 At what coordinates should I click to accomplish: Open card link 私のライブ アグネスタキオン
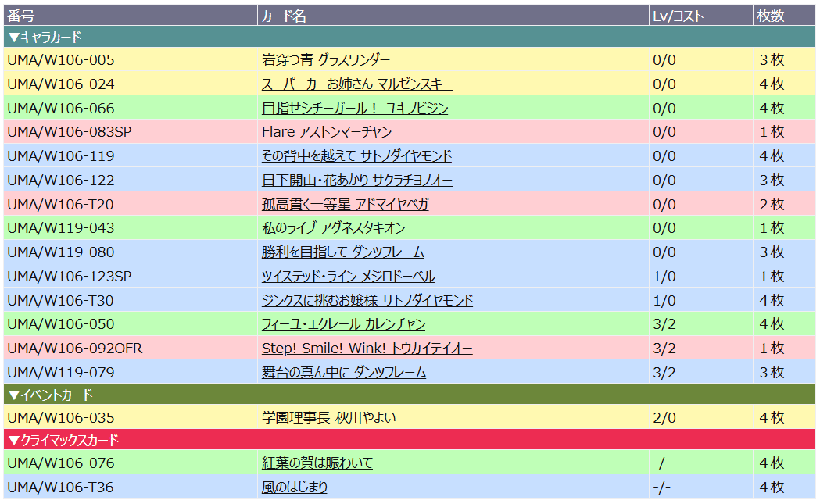(x=333, y=228)
